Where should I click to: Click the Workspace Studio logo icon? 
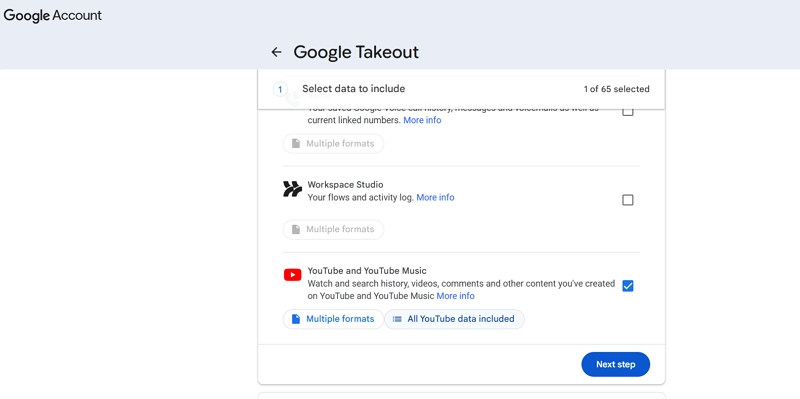(x=292, y=189)
